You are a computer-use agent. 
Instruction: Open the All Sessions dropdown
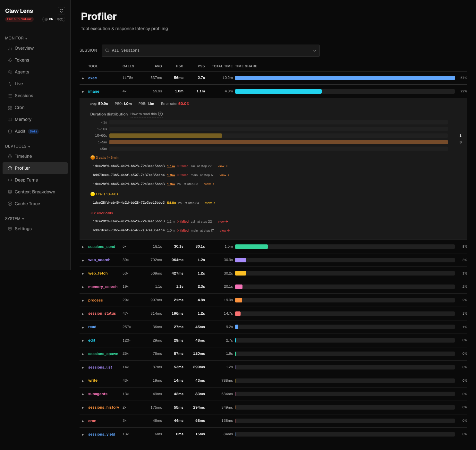tap(211, 51)
